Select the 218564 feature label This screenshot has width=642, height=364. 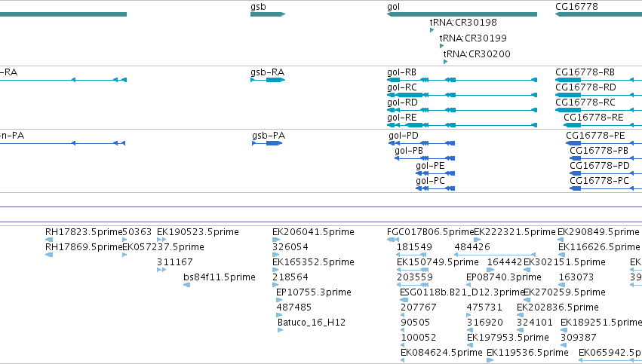pos(290,277)
